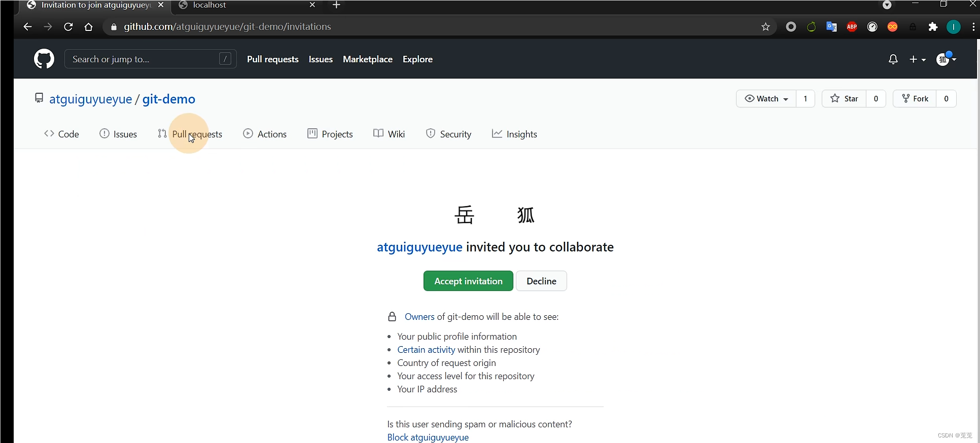Click the 岳 user avatar

(x=465, y=215)
